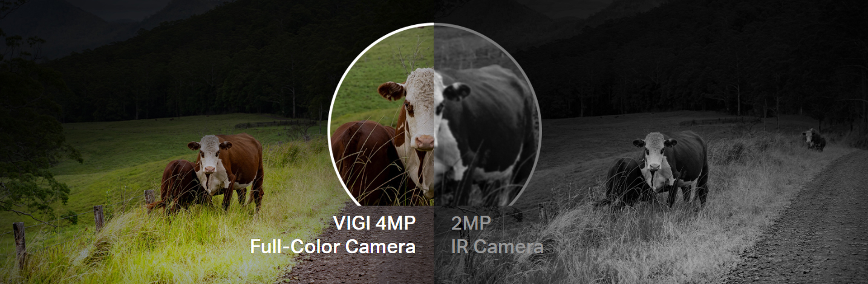Image resolution: width=868 pixels, height=284 pixels.
Task: Click the "IR Camera" caption
Action: coord(497,247)
